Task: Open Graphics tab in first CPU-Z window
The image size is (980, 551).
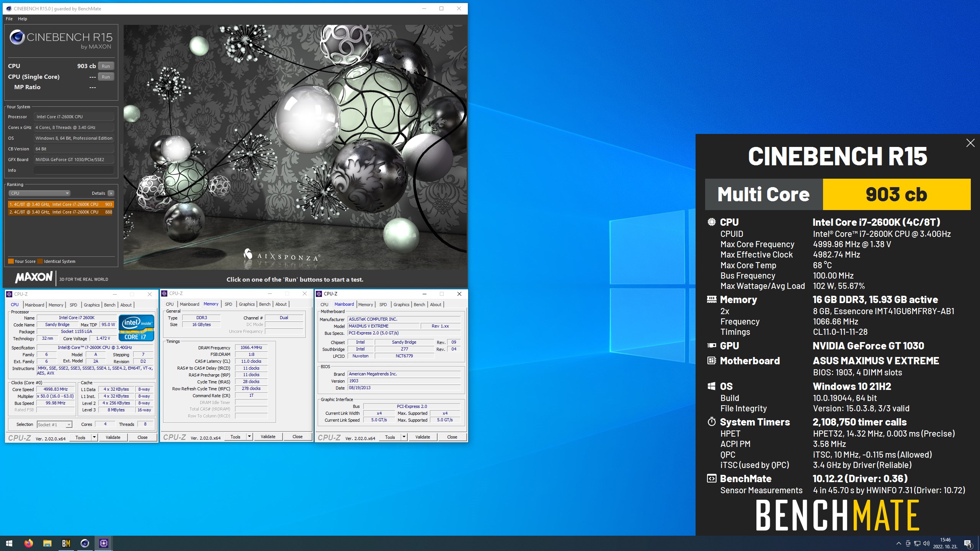Action: pyautogui.click(x=91, y=305)
